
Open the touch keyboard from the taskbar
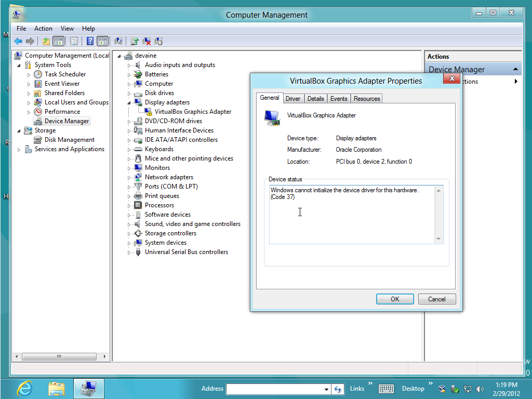pos(386,389)
